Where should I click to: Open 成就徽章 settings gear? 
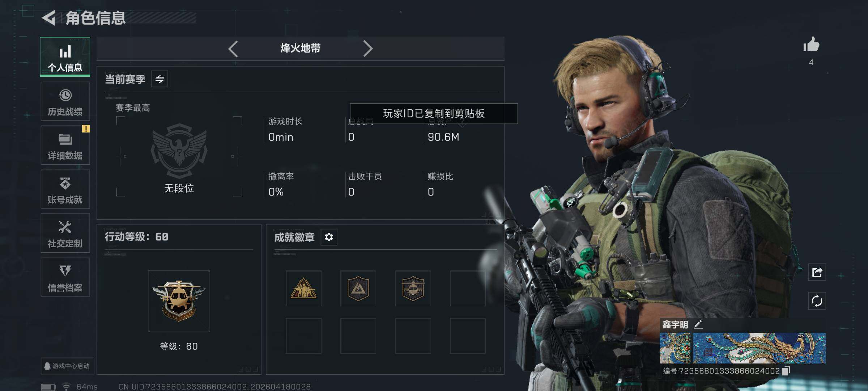(329, 237)
